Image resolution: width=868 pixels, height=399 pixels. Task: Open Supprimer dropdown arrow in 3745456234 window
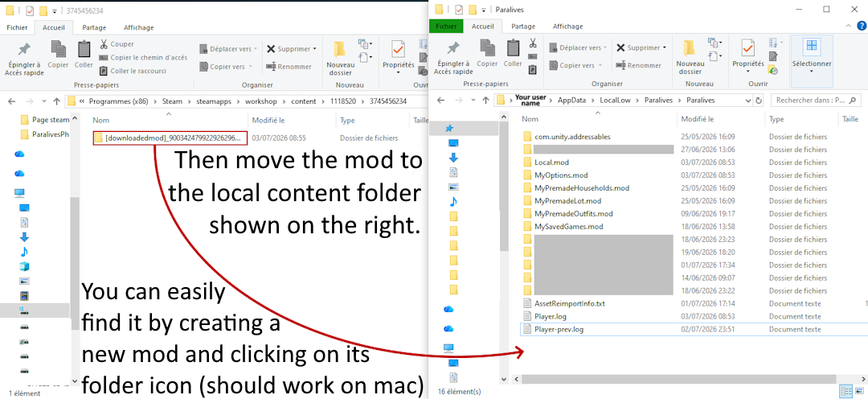pyautogui.click(x=315, y=49)
